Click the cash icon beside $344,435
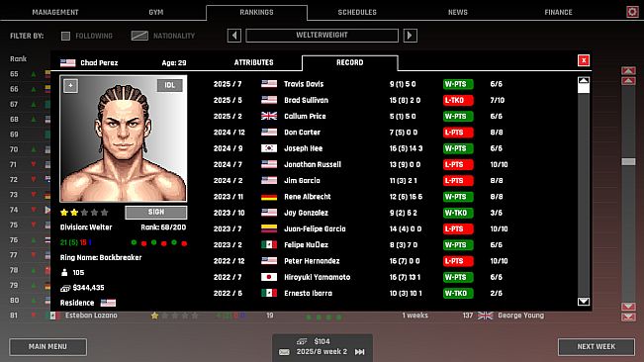Screen dimensions: 644x362 click(x=65, y=288)
